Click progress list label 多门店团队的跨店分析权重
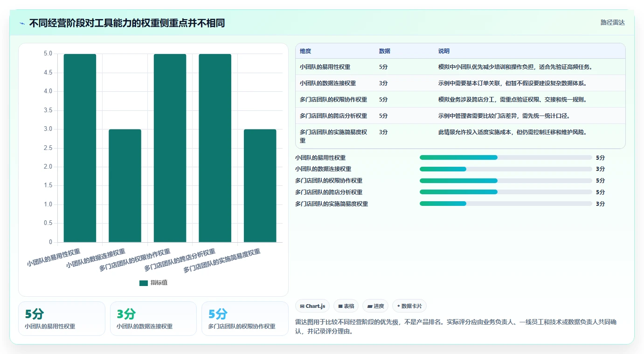 click(x=329, y=192)
